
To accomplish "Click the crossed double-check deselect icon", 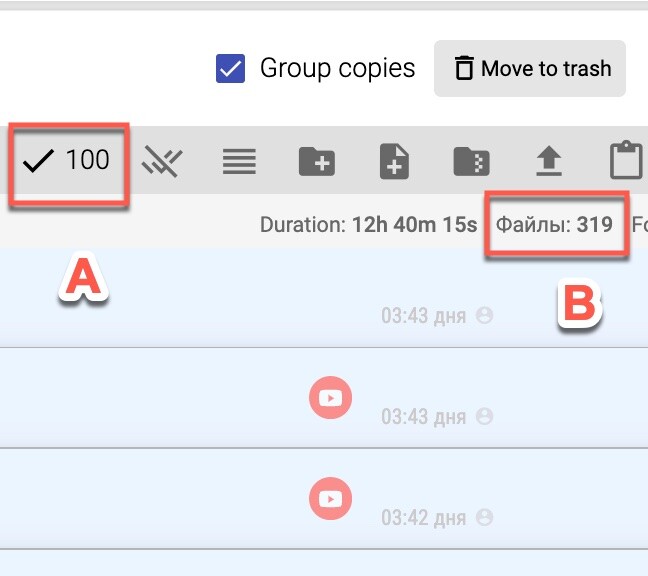I will point(161,160).
